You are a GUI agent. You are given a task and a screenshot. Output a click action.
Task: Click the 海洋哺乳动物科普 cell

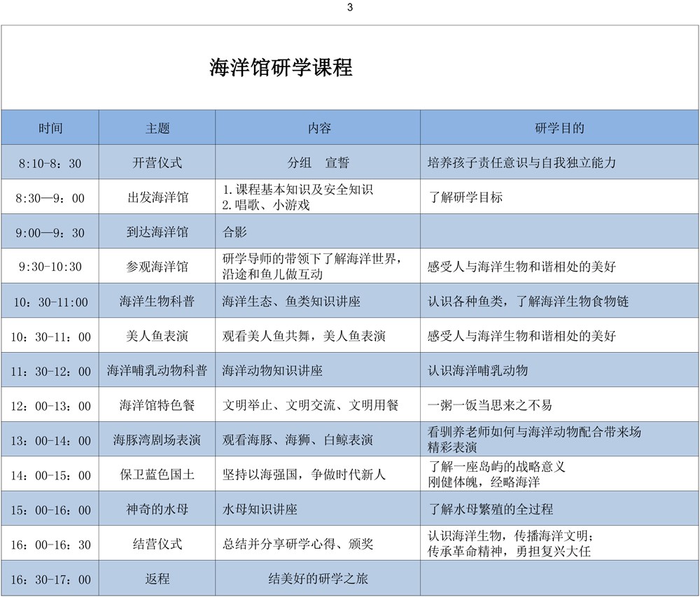157,371
